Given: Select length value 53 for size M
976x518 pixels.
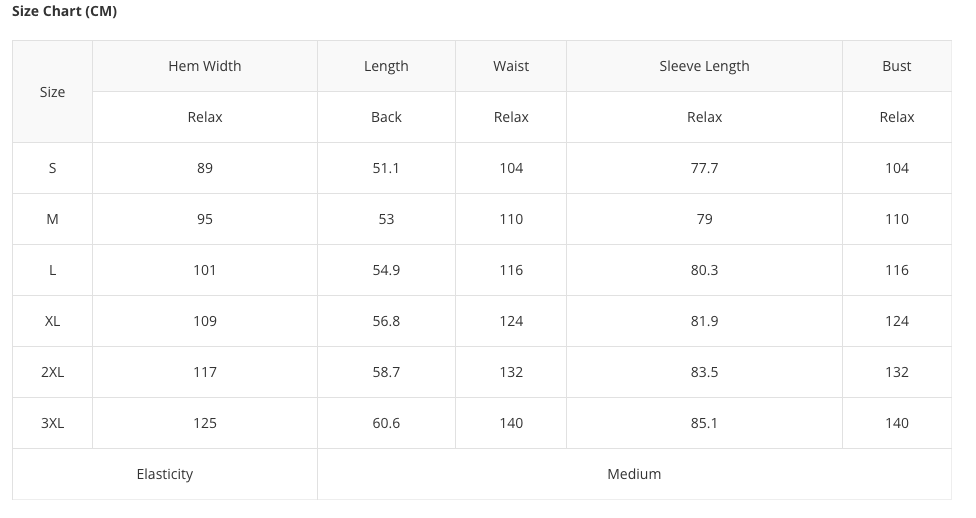Looking at the screenshot, I should (x=386, y=219).
